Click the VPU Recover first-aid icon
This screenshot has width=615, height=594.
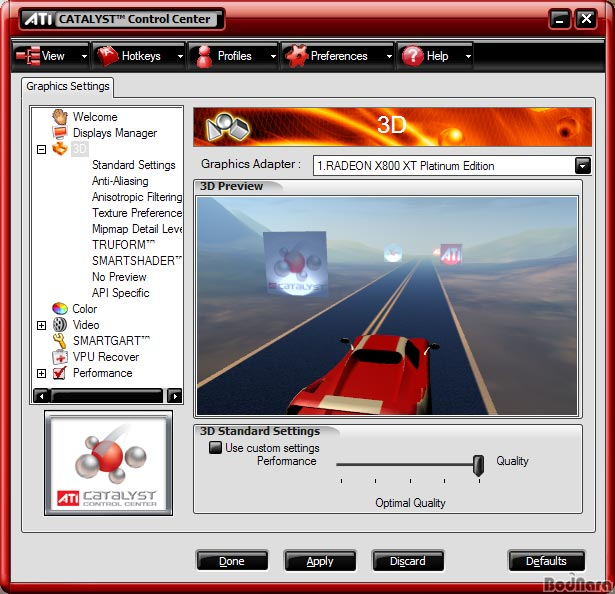(60, 357)
